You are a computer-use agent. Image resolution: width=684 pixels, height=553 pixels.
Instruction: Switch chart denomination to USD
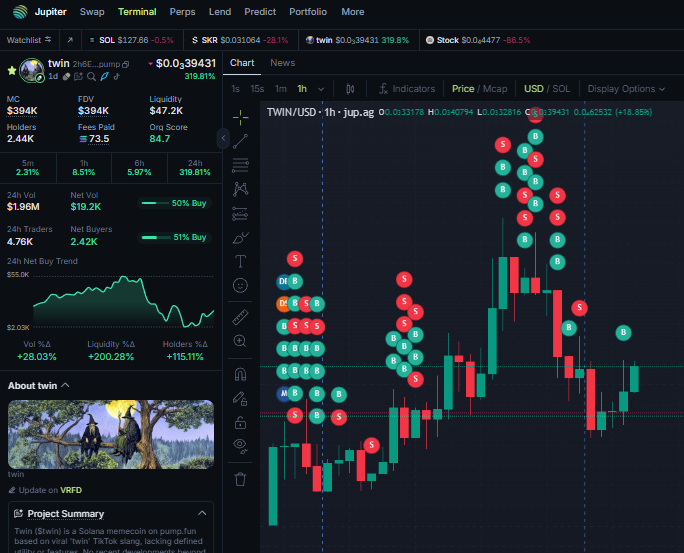click(x=534, y=89)
